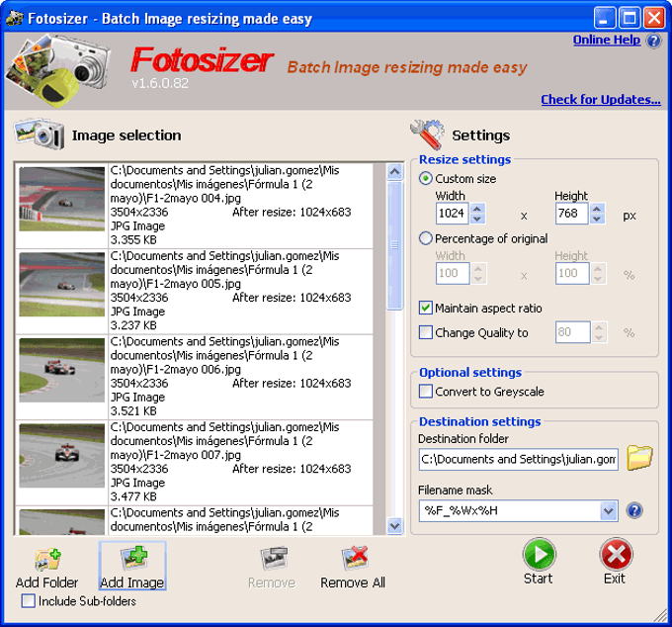This screenshot has height=627, width=672.
Task: Select the Custom size radio button
Action: point(425,178)
